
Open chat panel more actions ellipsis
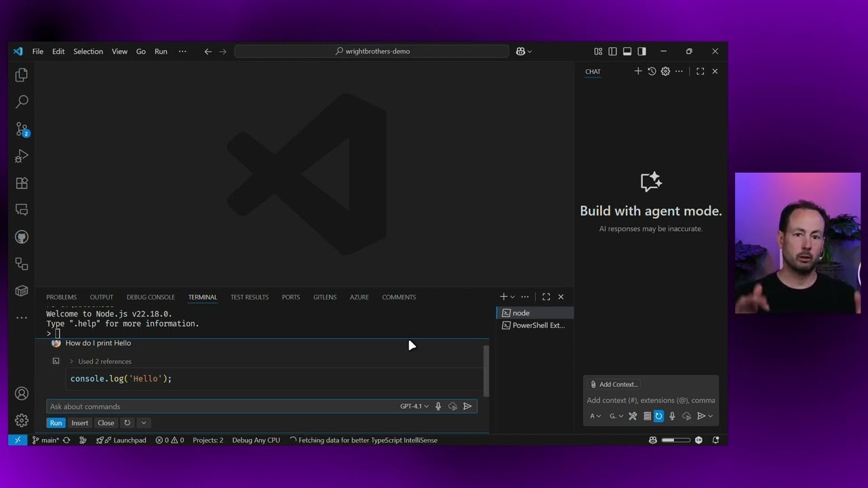679,71
